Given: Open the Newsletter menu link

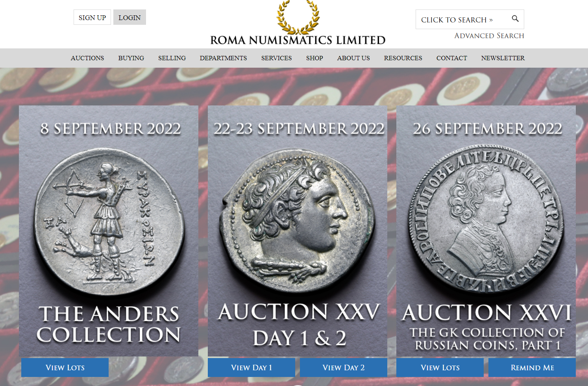Looking at the screenshot, I should coord(503,58).
